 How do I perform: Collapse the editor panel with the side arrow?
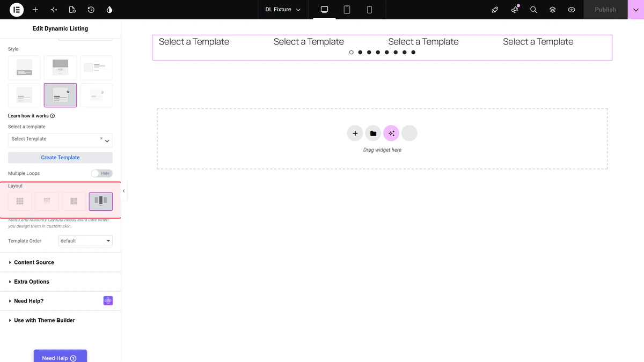coord(124,191)
